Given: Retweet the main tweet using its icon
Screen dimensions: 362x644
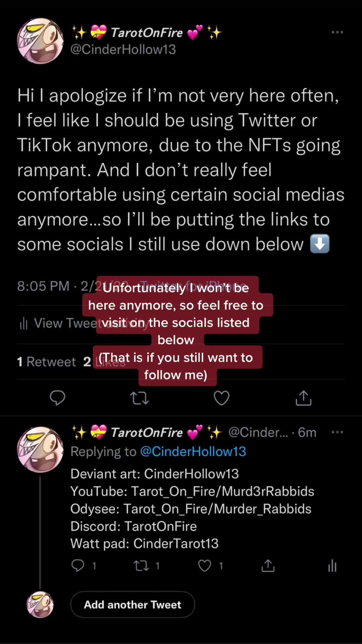Looking at the screenshot, I should click(x=139, y=398).
